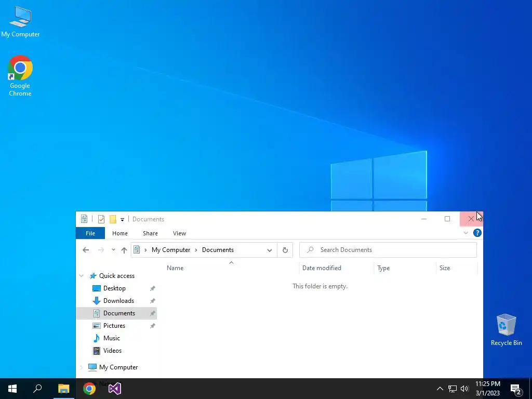The image size is (532, 399).
Task: Refresh the Documents folder
Action: coord(285,250)
